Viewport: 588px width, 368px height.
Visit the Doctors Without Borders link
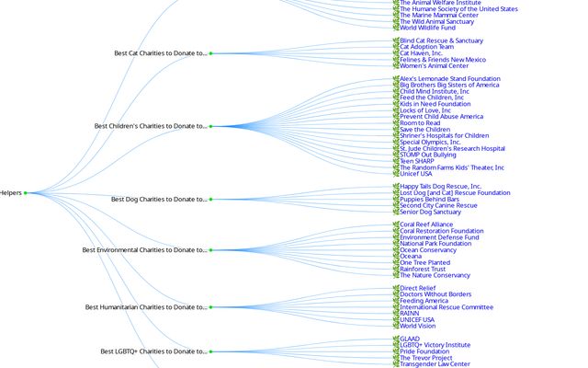435,294
